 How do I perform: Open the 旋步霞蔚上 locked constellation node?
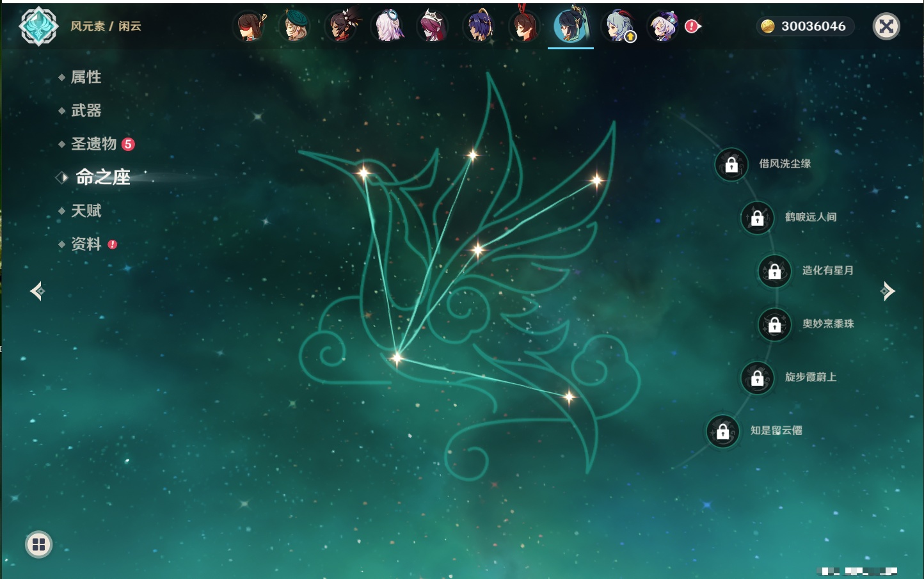[x=758, y=378]
